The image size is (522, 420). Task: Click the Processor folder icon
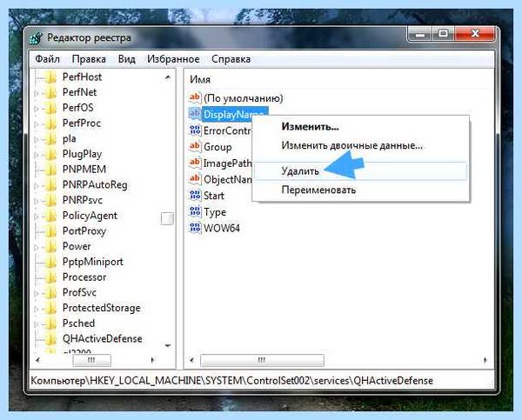click(x=51, y=277)
